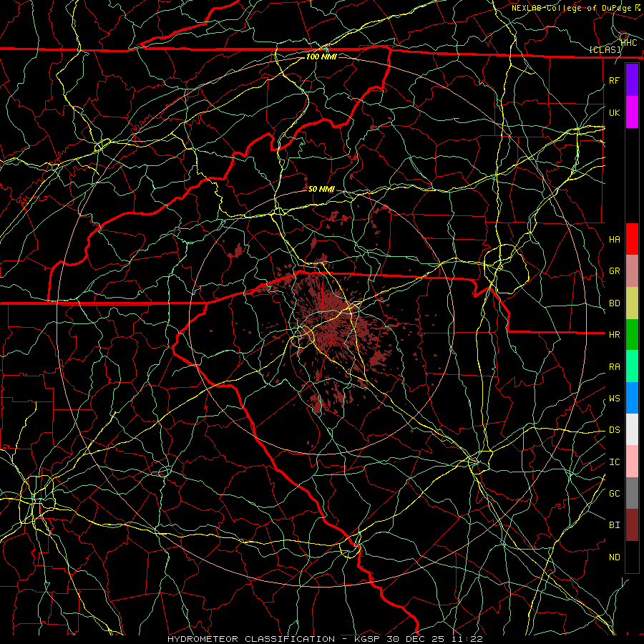Click the "IC" legend label
Screen dimensions: 644x644
click(614, 462)
